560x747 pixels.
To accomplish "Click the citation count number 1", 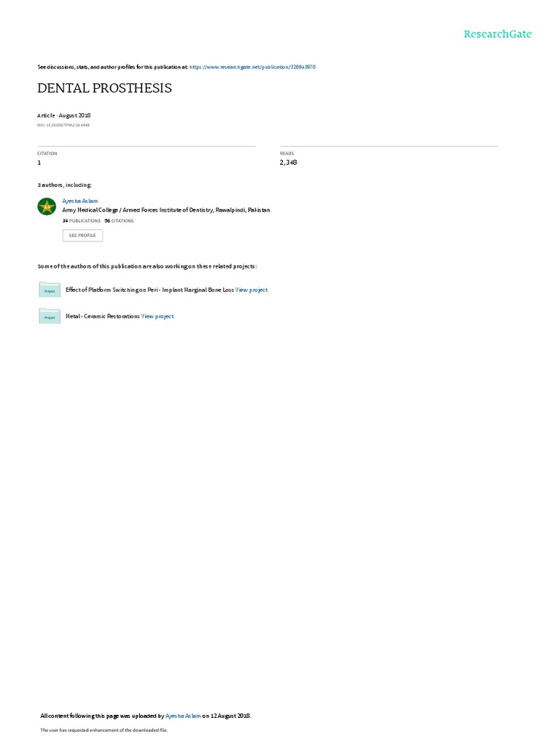I will click(39, 163).
